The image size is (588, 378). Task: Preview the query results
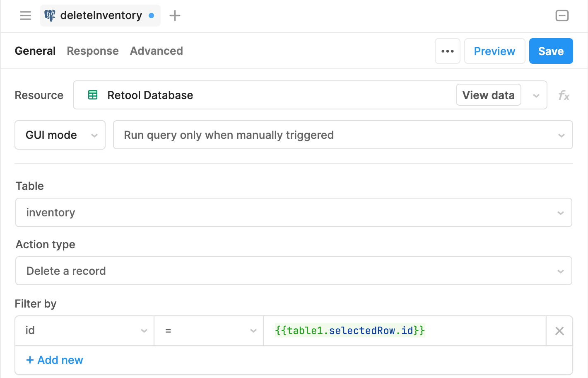[495, 51]
